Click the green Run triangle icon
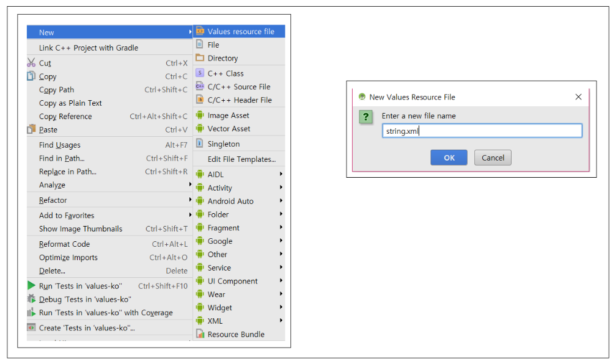613x364 pixels. 31,285
